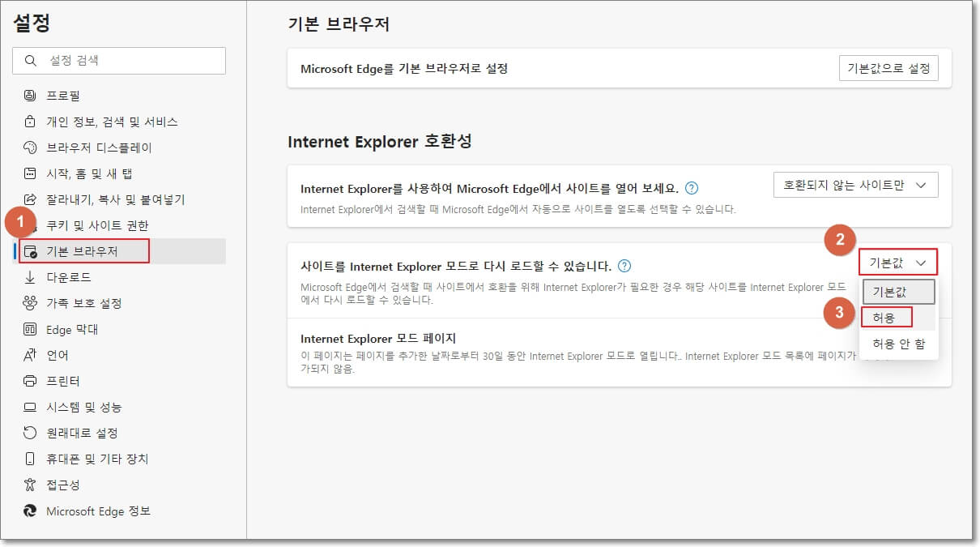Choose 허용 안 함 in the dropdown list
This screenshot has height=547, width=980.
[899, 344]
